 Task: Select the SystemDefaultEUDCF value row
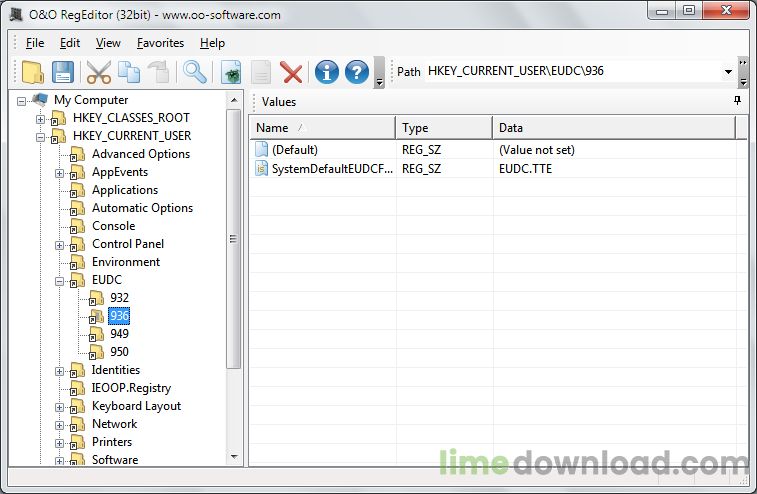point(493,169)
